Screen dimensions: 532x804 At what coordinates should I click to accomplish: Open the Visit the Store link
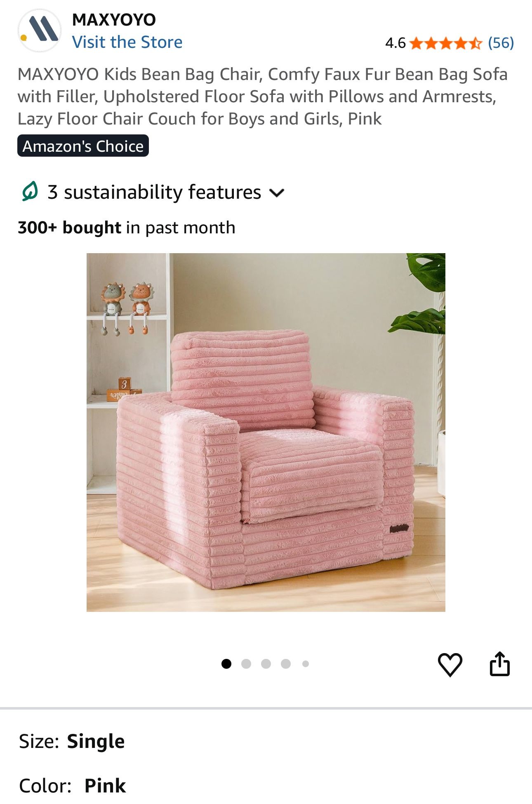tap(127, 42)
